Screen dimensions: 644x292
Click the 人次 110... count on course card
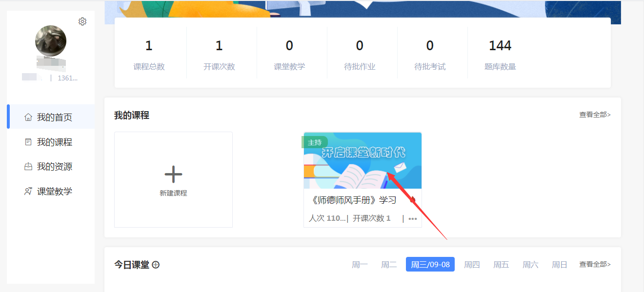point(327,218)
